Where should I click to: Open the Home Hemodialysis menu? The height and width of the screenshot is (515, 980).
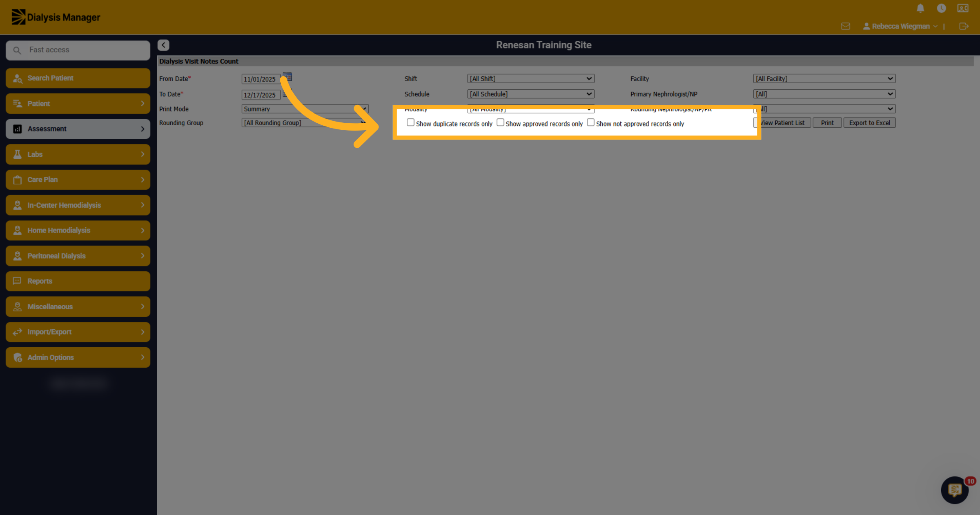point(78,230)
